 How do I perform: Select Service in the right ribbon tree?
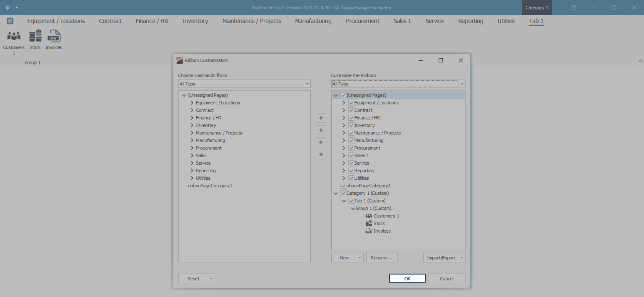click(x=362, y=163)
